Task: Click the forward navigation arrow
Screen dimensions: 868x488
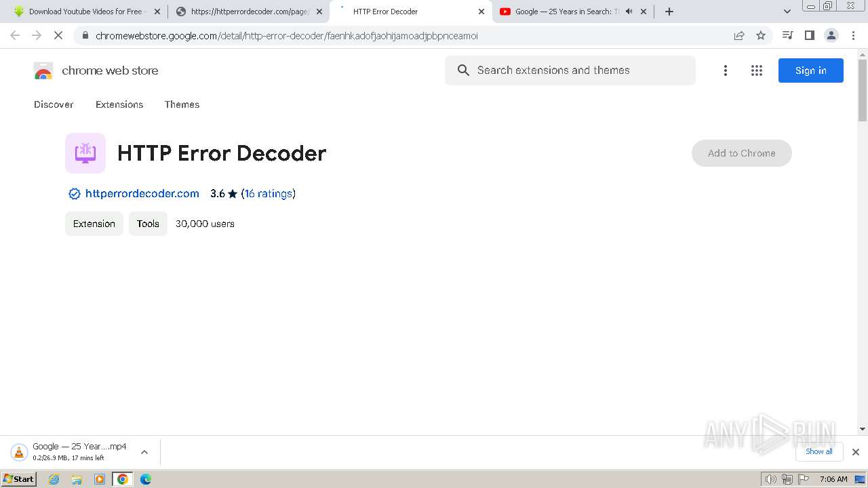Action: click(x=37, y=35)
